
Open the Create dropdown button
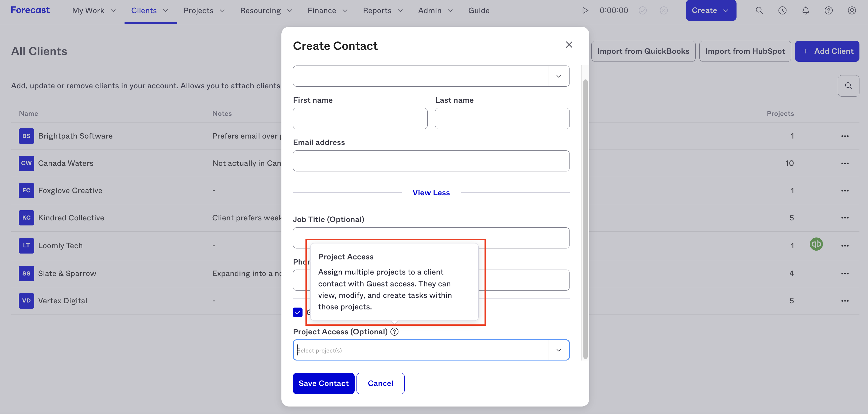(711, 10)
